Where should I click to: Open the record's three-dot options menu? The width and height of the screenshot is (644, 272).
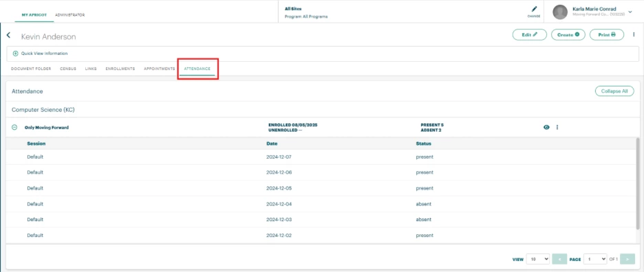tap(634, 35)
